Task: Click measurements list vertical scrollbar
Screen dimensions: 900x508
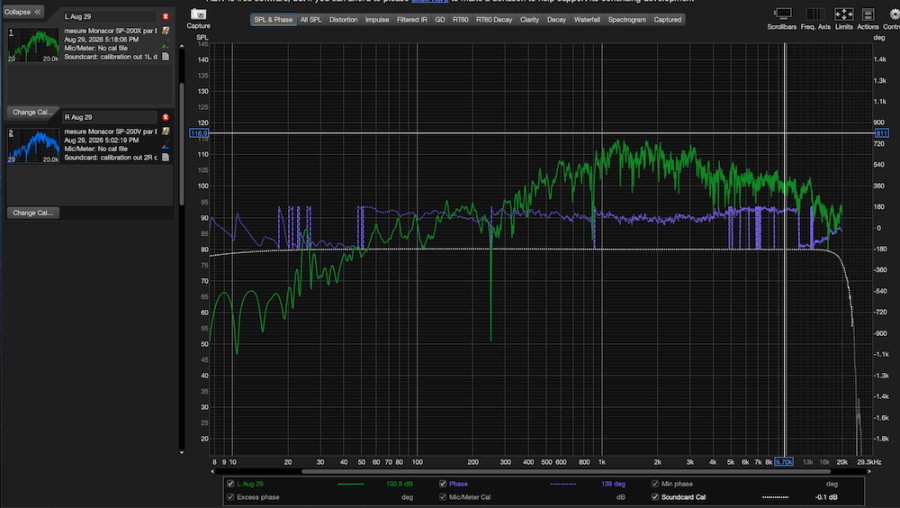Action: [x=182, y=144]
